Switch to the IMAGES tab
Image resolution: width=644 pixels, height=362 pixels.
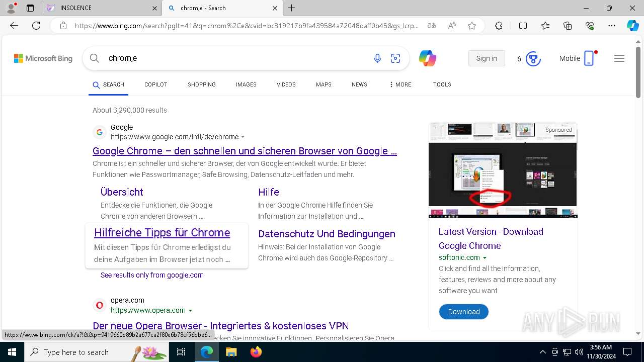click(246, 84)
